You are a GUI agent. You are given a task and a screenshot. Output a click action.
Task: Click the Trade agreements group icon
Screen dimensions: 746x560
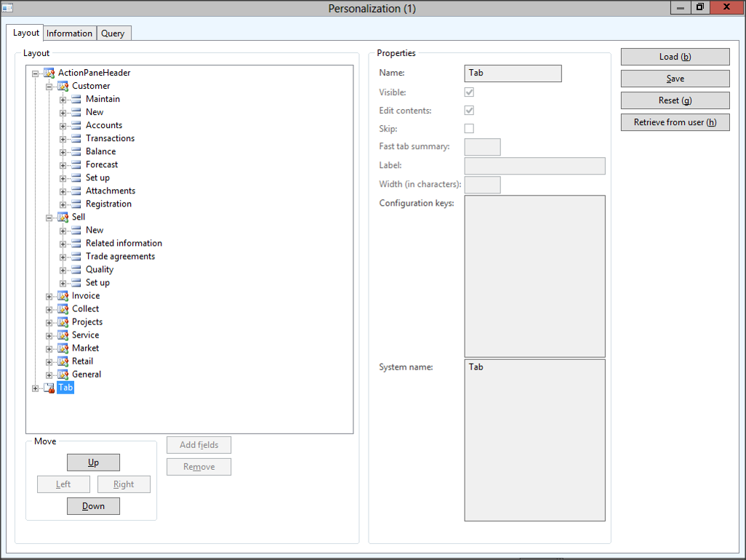pos(76,256)
